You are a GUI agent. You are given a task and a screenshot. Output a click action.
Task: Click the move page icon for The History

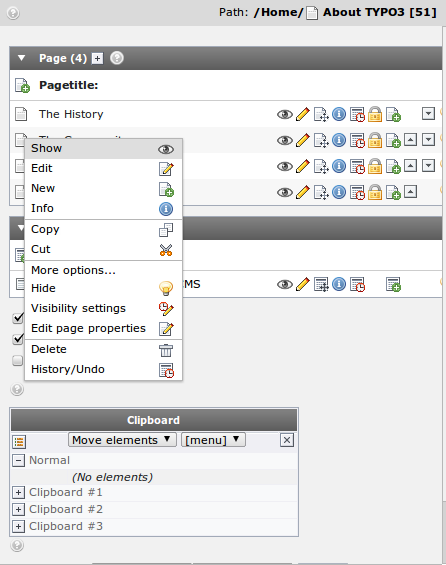point(321,115)
